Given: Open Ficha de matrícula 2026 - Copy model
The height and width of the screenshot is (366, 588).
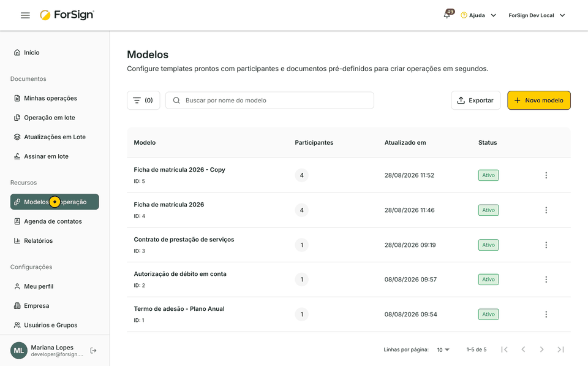Looking at the screenshot, I should tap(179, 170).
